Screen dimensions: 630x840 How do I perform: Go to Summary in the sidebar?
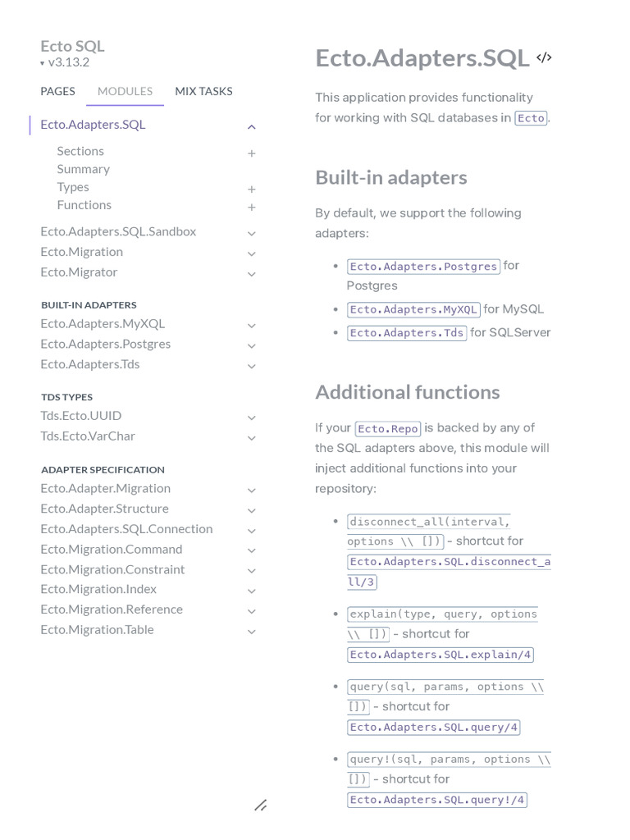click(x=83, y=169)
